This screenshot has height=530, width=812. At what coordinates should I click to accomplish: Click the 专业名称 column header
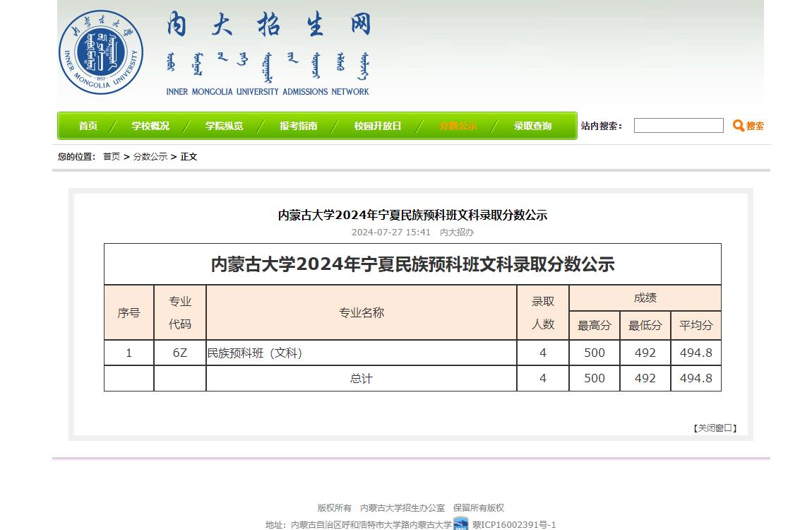362,312
